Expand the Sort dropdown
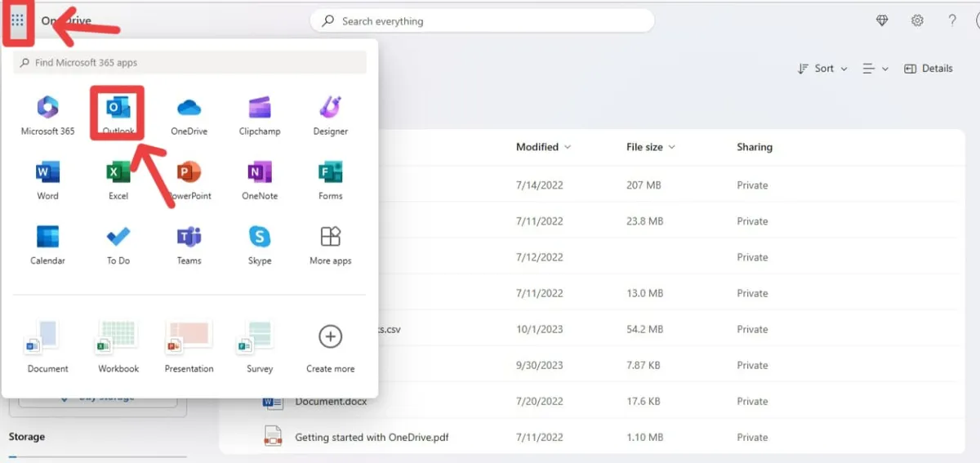The image size is (980, 463). pyautogui.click(x=822, y=69)
